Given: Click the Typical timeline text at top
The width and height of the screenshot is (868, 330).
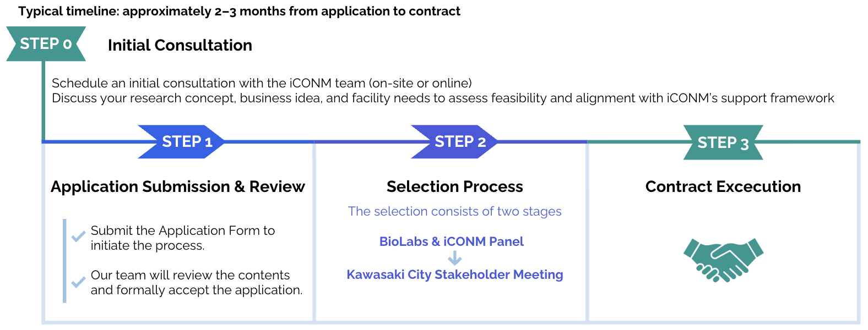Looking at the screenshot, I should (x=239, y=11).
